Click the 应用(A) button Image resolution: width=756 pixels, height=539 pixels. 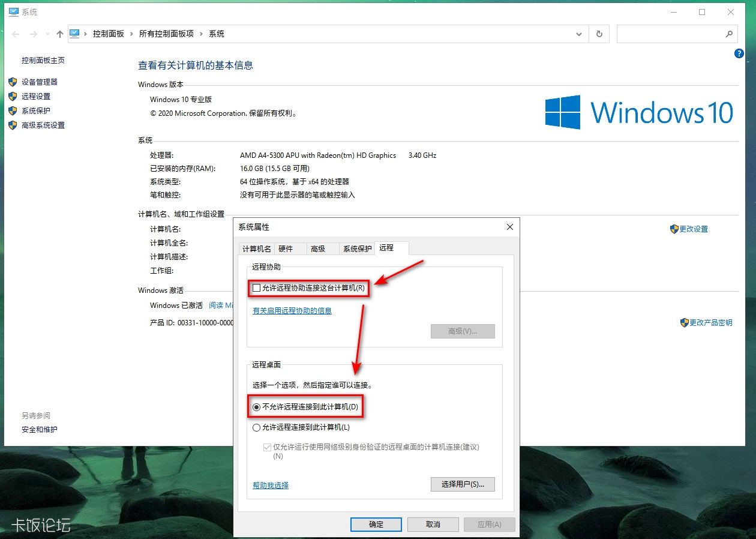click(490, 525)
